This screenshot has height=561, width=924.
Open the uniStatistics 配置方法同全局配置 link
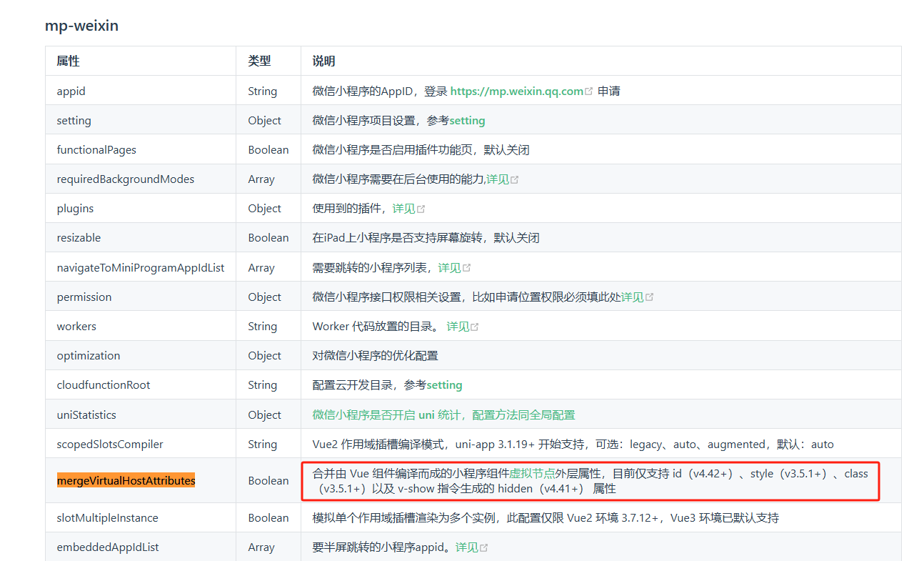pos(443,414)
